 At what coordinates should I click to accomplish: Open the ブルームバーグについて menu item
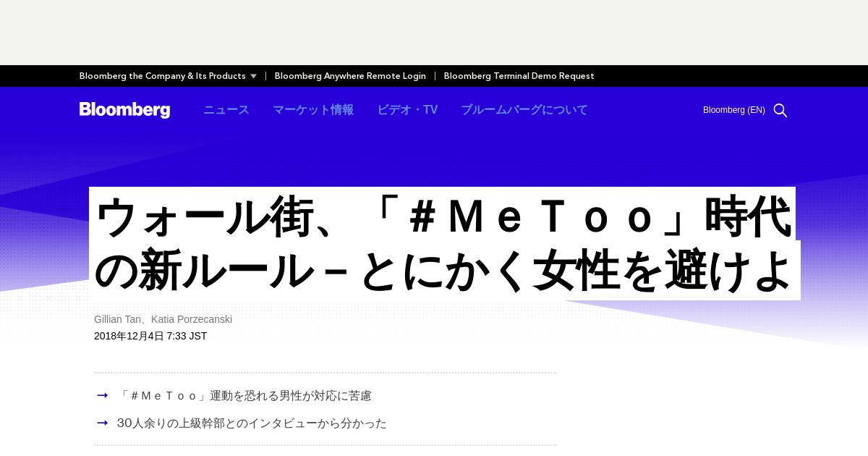[x=524, y=110]
